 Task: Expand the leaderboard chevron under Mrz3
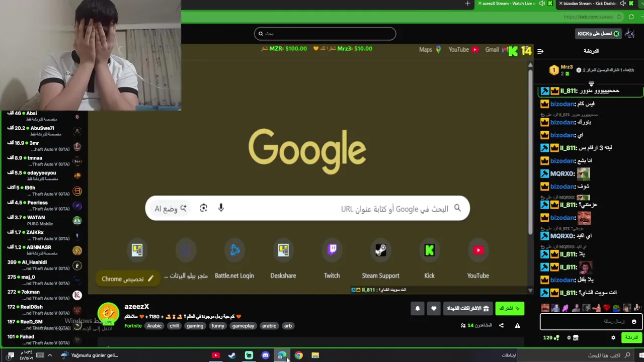pos(591,84)
